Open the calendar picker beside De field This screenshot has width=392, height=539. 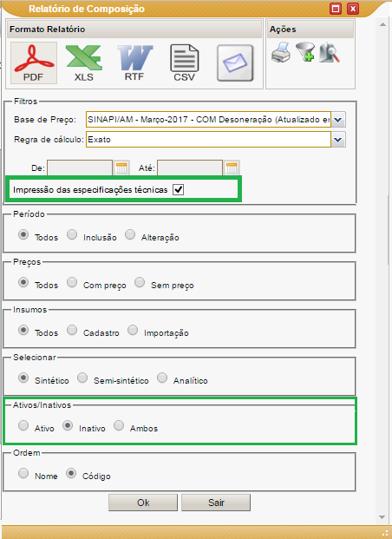coord(121,168)
